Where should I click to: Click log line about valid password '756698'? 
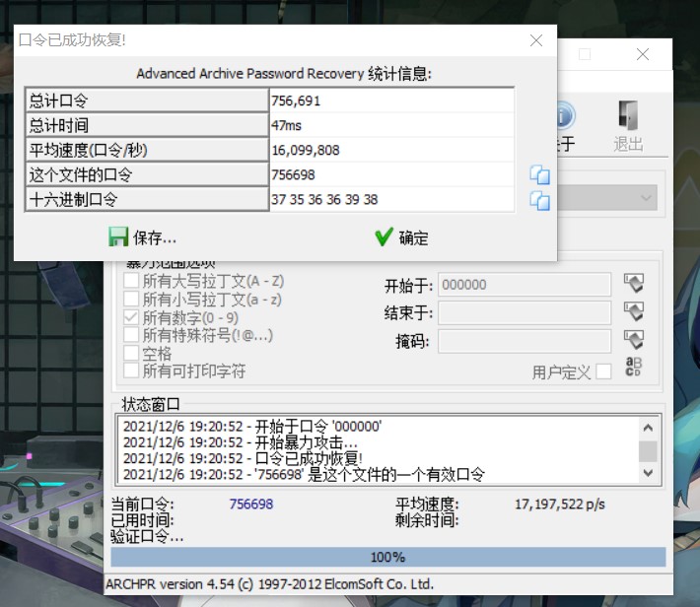point(304,474)
